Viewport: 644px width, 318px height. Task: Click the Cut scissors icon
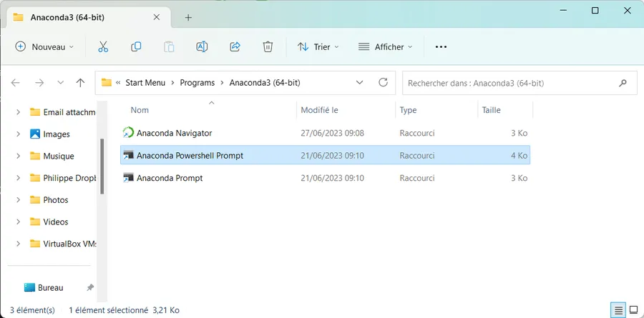pos(103,46)
